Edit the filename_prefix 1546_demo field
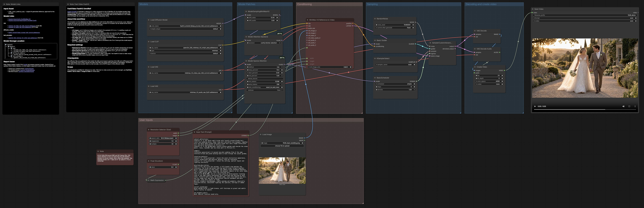Image resolution: width=644 pixels, height=208 pixels. pos(585,15)
